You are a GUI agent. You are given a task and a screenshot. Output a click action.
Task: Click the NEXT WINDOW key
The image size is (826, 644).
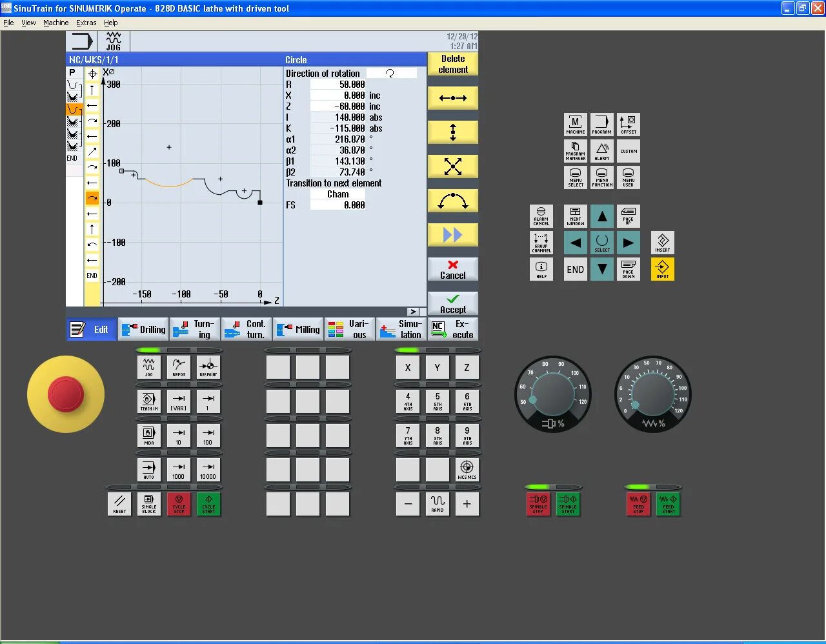[576, 216]
